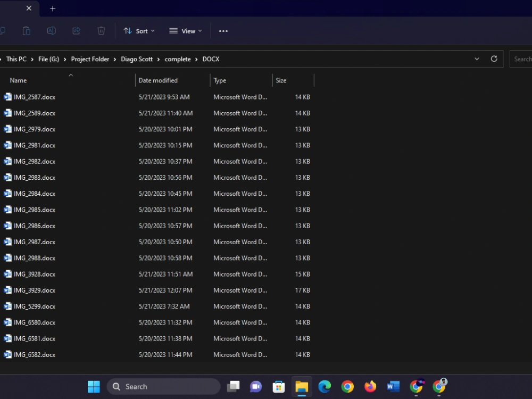Image resolution: width=532 pixels, height=399 pixels.
Task: Select file IMG_2979.docx
Action: click(x=34, y=129)
